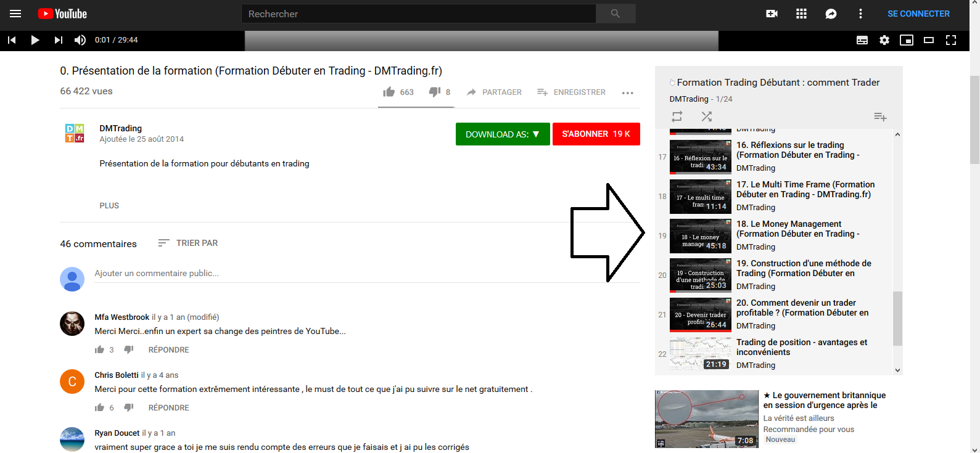Open 20. Comment devenir un trader profitable

click(802, 308)
